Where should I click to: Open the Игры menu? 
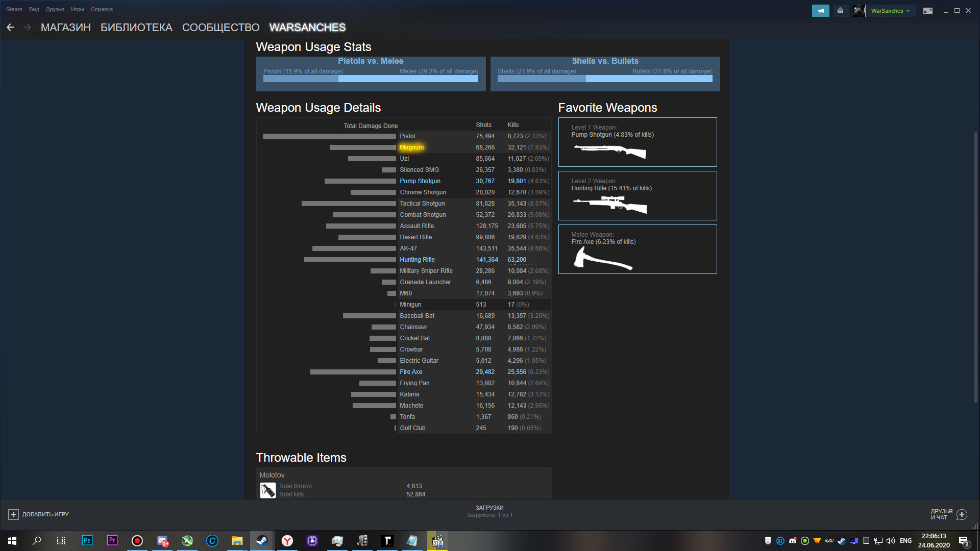point(77,9)
